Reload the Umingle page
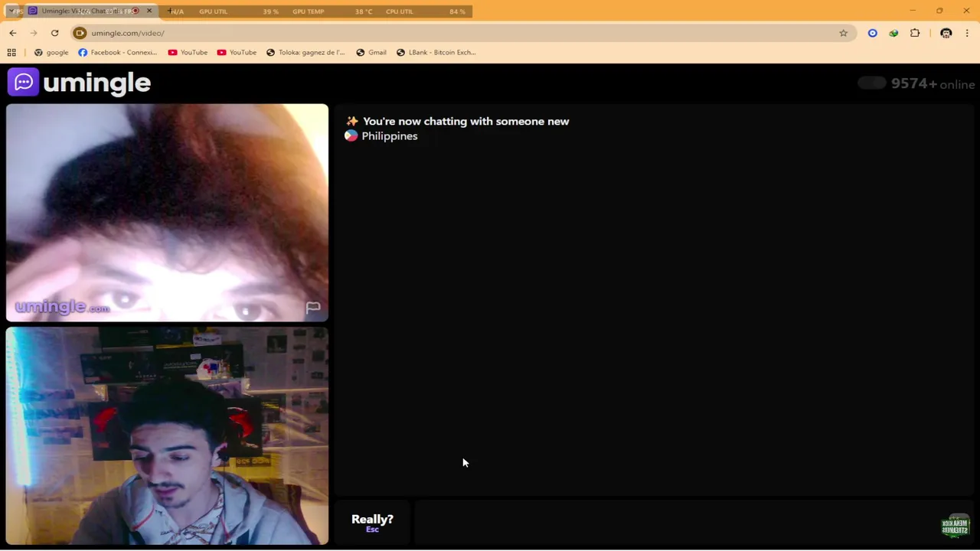 pos(54,33)
